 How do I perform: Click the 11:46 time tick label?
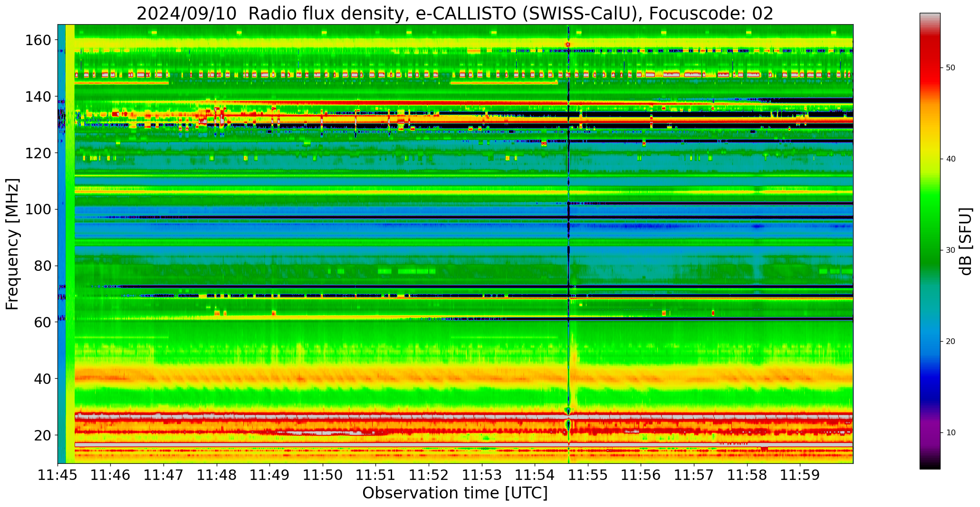tap(111, 475)
